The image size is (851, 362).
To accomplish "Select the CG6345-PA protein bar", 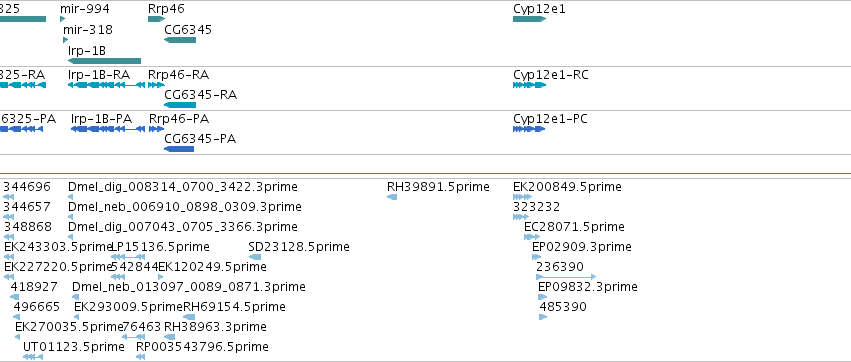I will coord(179,149).
